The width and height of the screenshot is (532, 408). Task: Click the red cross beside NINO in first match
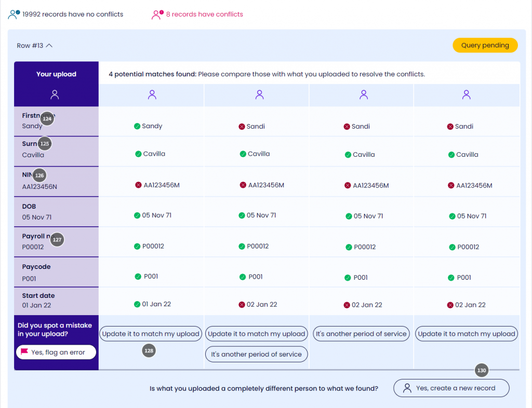click(x=138, y=185)
